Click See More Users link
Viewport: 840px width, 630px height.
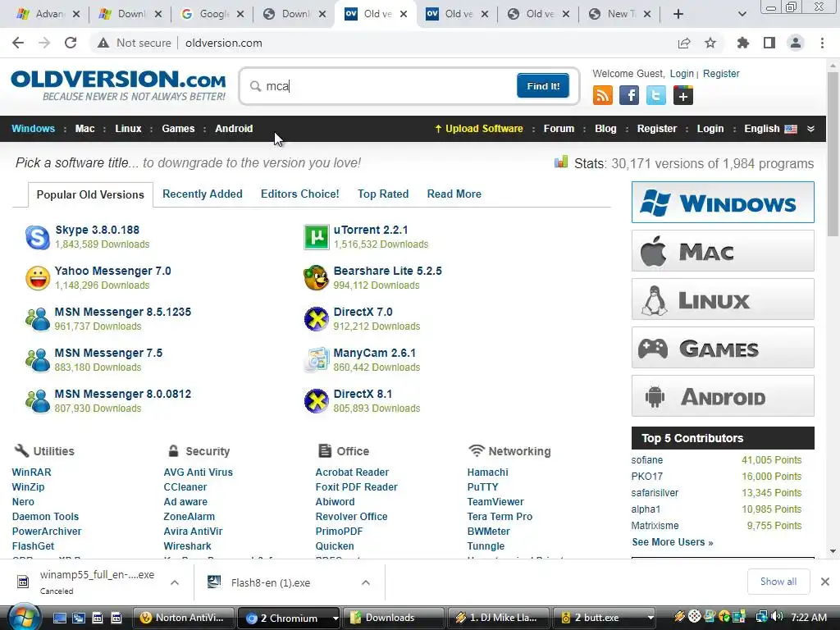pyautogui.click(x=673, y=542)
